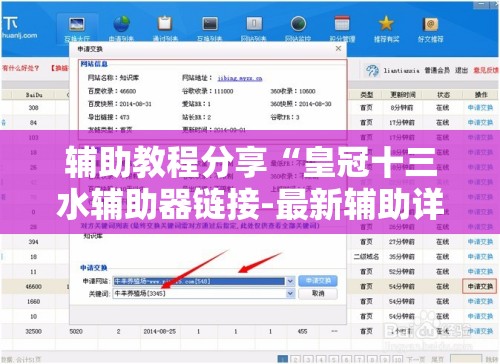
Task: Click 申请交换 in the 52分钟前 row
Action: pos(480,272)
